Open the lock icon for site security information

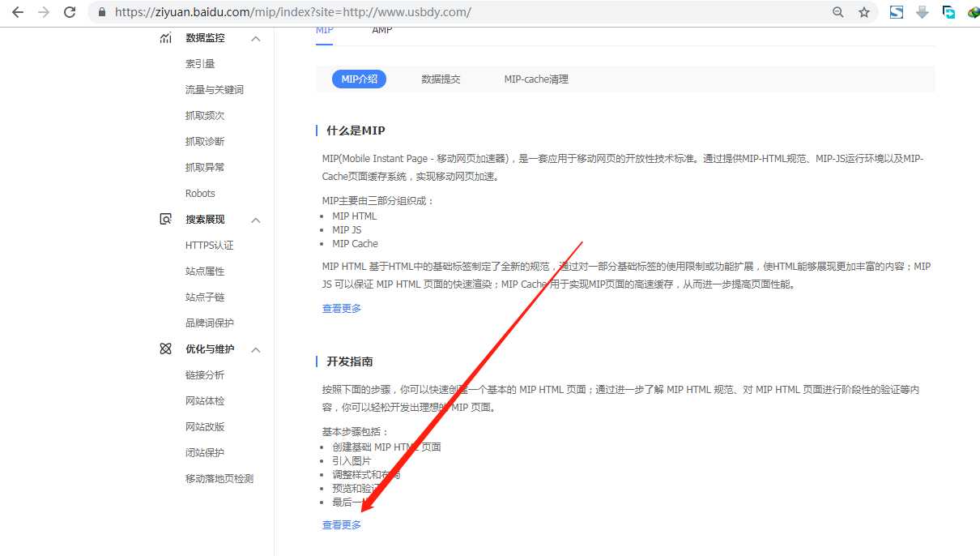[101, 12]
